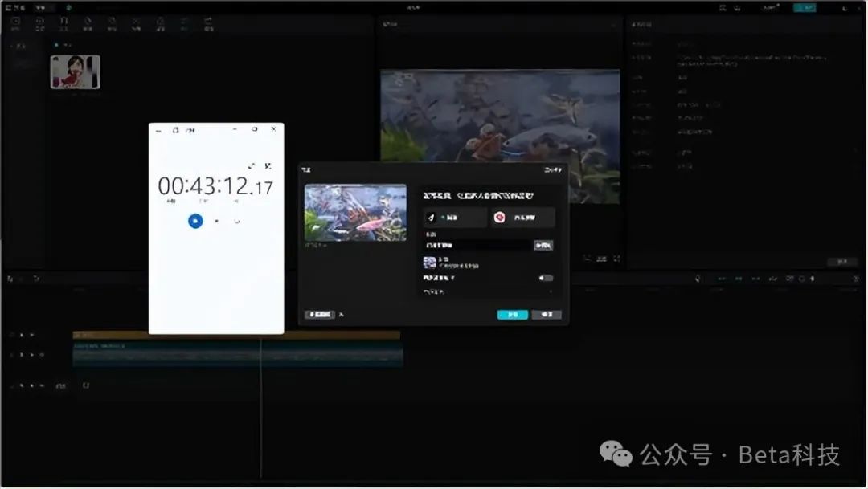Image resolution: width=868 pixels, height=489 pixels.
Task: Click the white playhead line on the timeline
Action: coord(260,406)
